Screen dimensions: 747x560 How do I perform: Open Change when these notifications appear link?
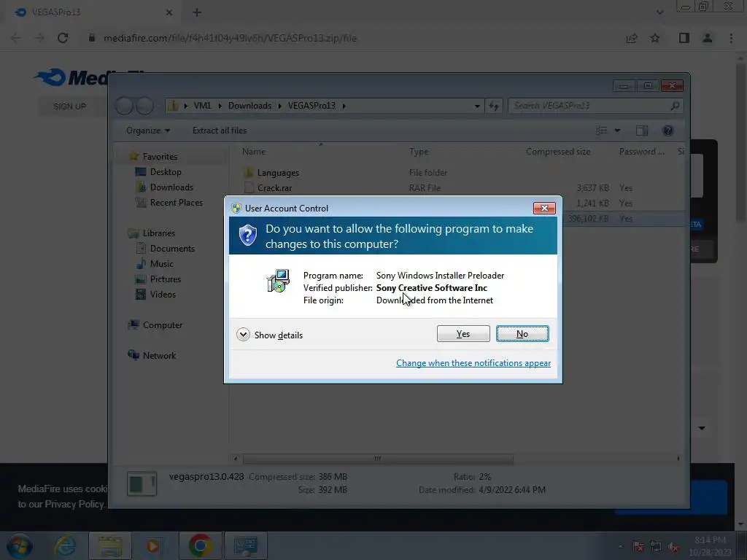click(473, 363)
